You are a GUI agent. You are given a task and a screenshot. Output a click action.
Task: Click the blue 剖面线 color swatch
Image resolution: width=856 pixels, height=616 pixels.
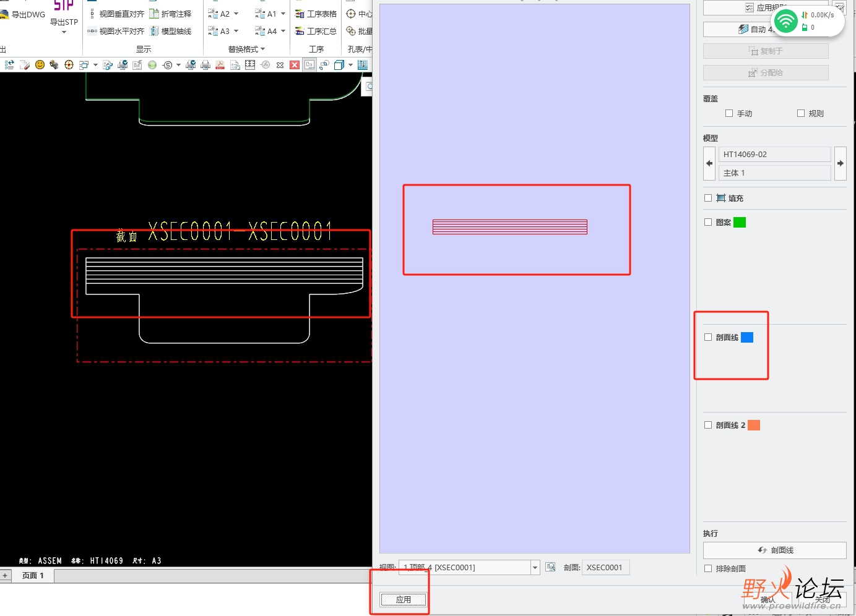click(747, 337)
